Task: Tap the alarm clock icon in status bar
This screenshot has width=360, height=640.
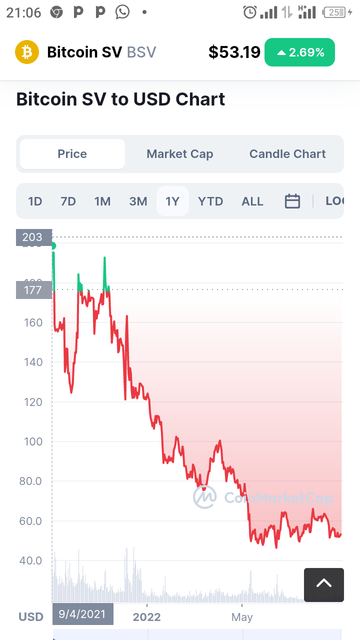Action: tap(250, 12)
